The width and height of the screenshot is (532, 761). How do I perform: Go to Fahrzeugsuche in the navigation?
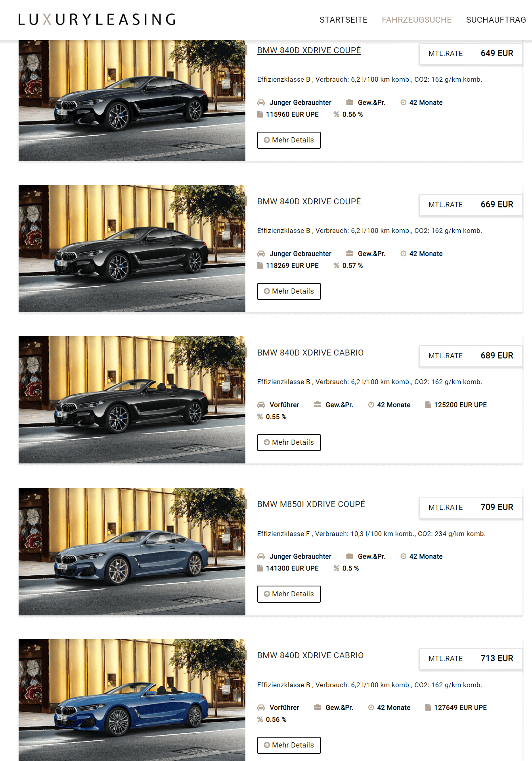tap(417, 20)
